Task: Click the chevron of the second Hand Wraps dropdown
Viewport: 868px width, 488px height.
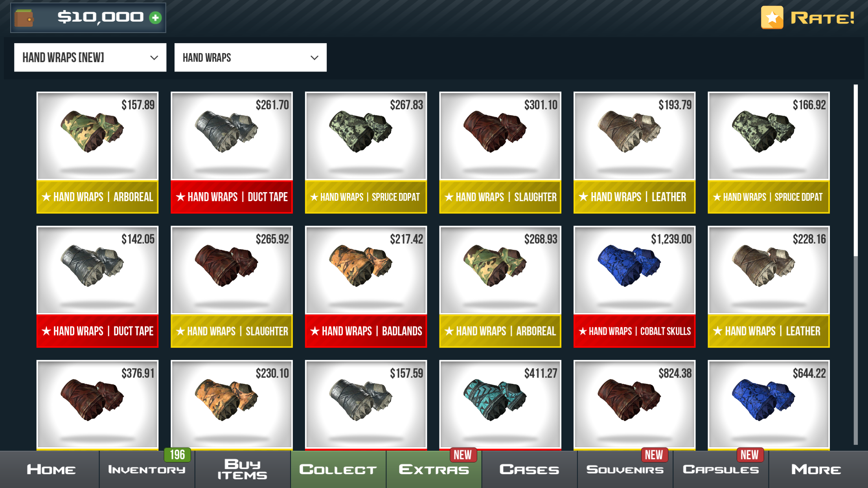Action: point(314,58)
